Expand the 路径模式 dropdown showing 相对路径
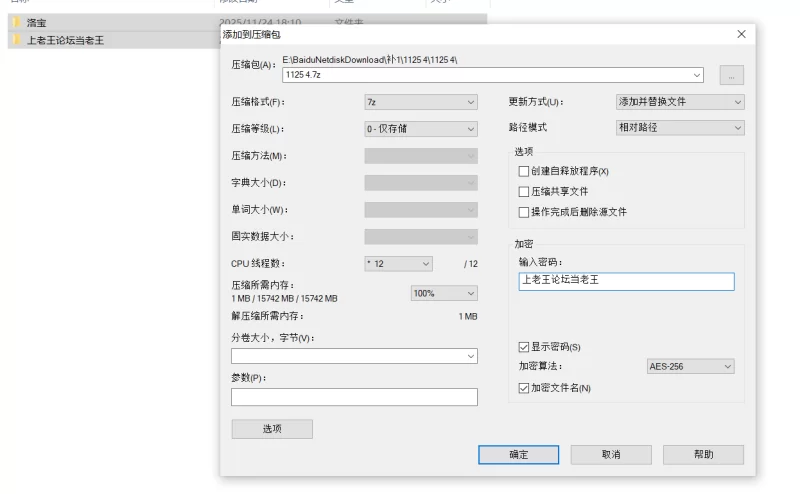This screenshot has height=494, width=800. [x=680, y=128]
